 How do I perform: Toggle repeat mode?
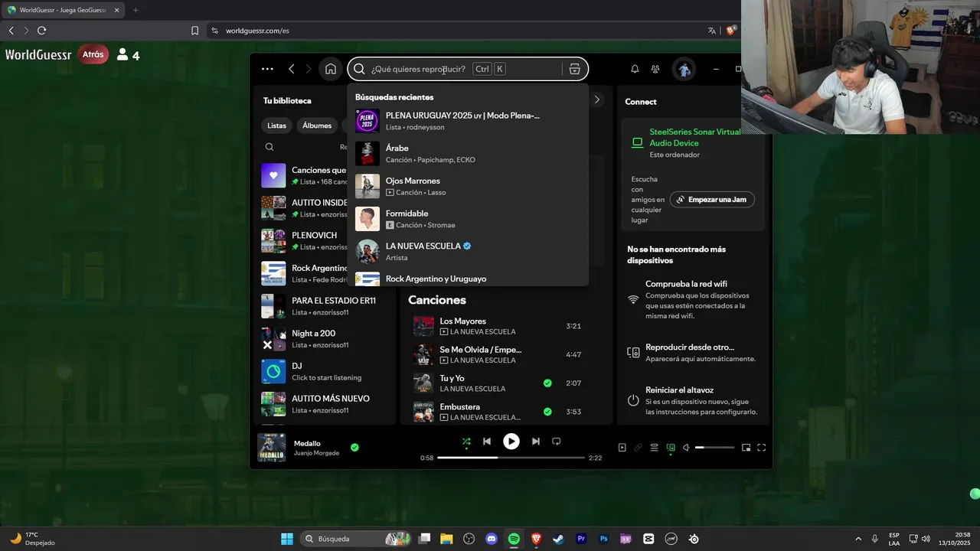(557, 442)
